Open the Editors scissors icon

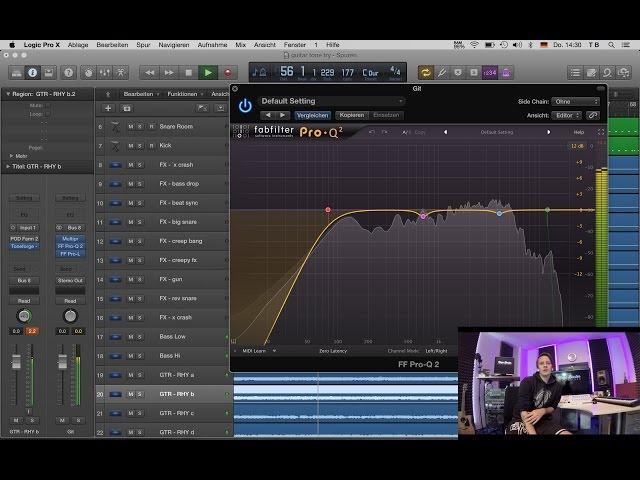click(x=121, y=73)
